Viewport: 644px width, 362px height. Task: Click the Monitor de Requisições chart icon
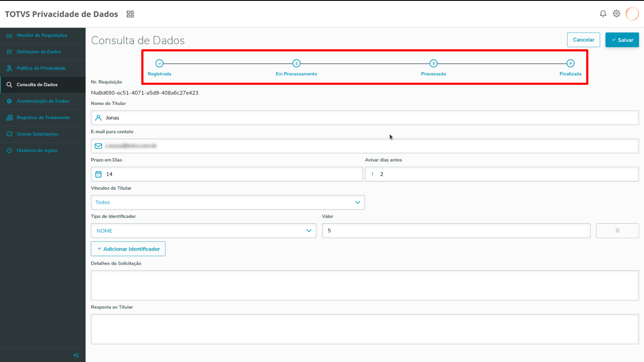pos(9,35)
